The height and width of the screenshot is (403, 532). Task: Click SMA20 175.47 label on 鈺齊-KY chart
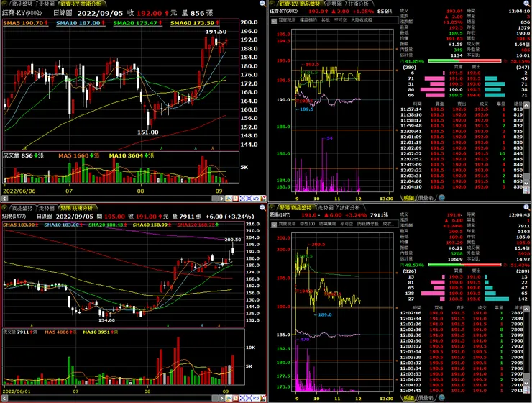coord(137,23)
